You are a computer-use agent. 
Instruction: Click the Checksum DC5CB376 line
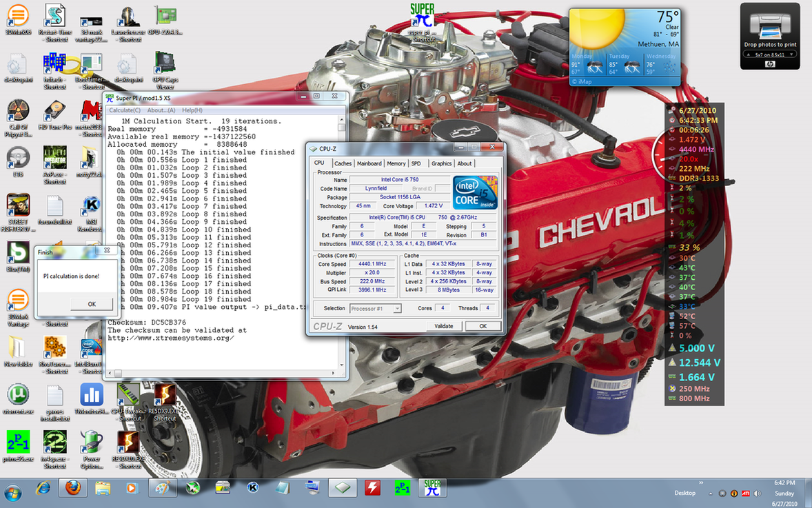[147, 323]
